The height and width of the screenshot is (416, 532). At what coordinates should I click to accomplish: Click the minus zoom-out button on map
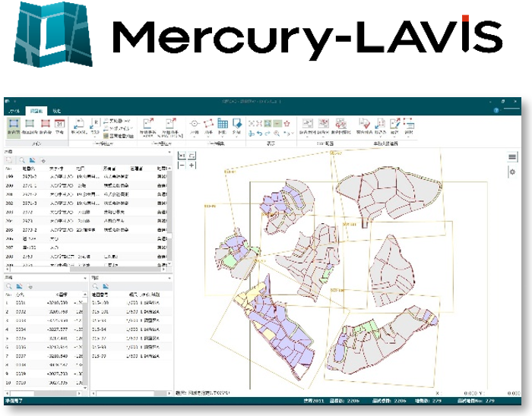181,165
